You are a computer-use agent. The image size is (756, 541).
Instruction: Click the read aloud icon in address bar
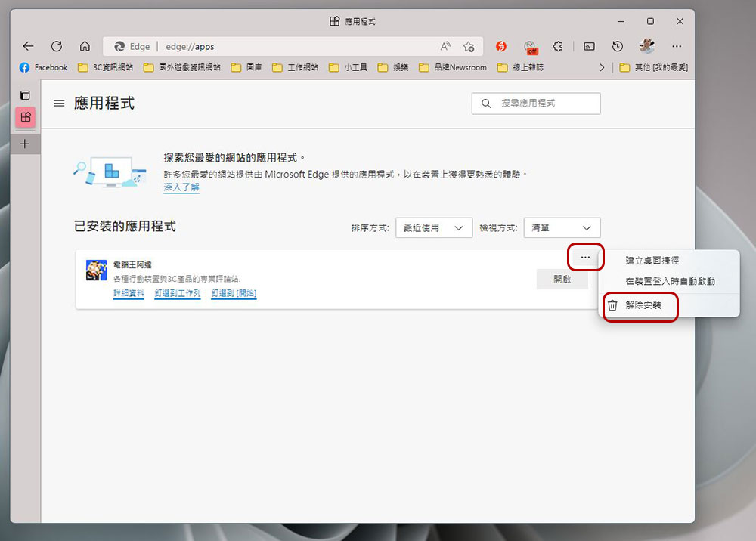pos(446,46)
